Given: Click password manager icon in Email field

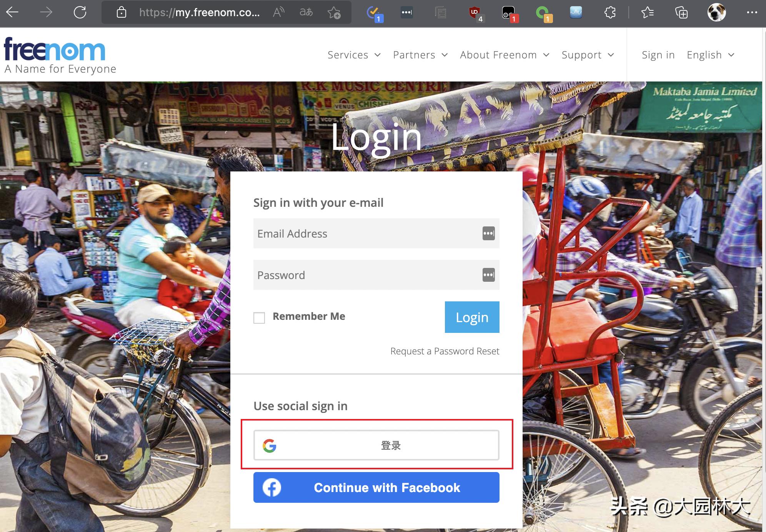Looking at the screenshot, I should click(x=488, y=233).
